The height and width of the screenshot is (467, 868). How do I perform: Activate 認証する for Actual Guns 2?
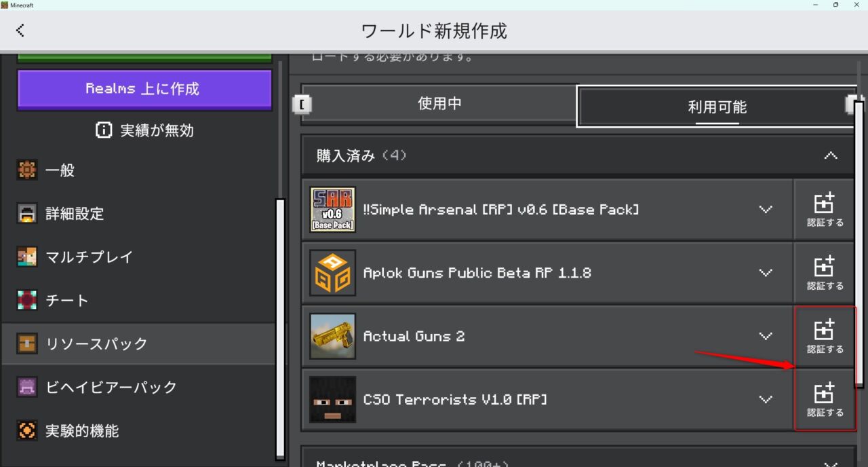[x=825, y=335]
